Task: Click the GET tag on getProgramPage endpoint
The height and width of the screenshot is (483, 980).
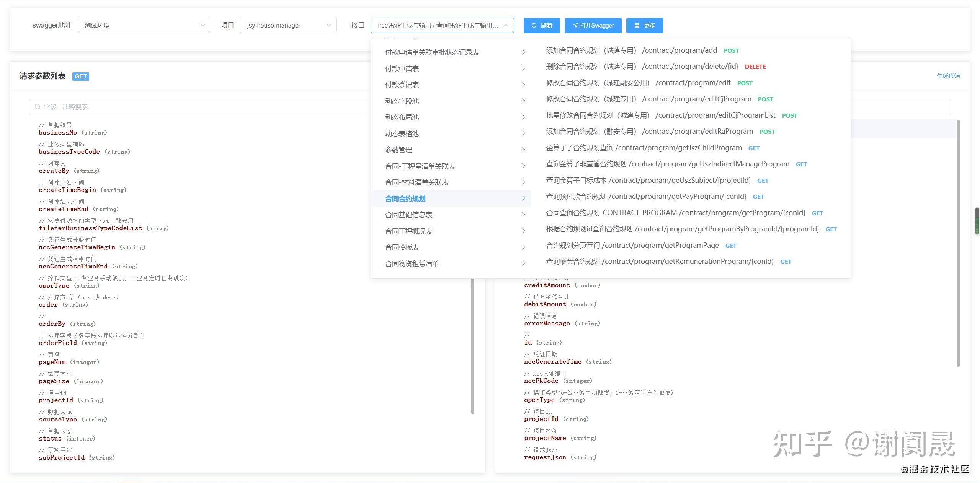Action: 730,246
